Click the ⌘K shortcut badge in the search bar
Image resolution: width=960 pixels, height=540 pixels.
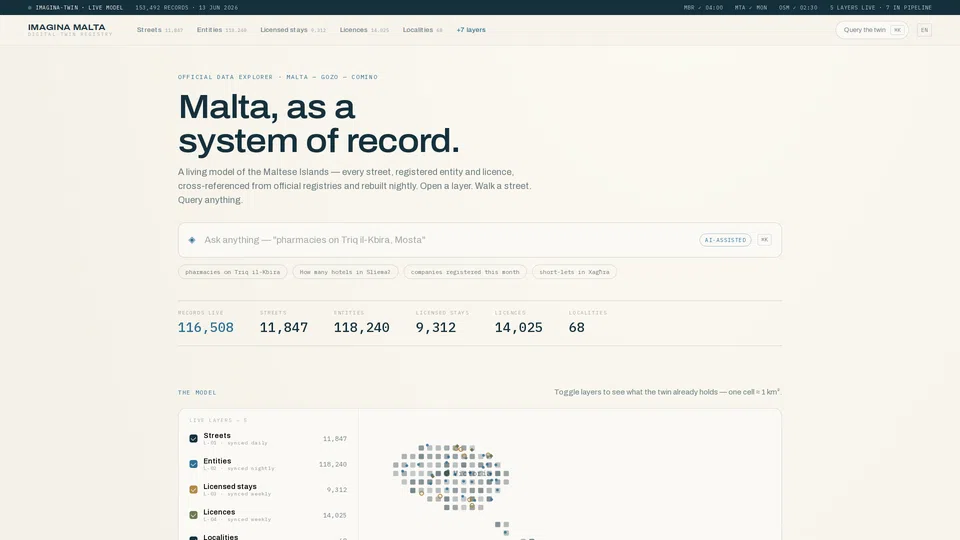(x=764, y=240)
